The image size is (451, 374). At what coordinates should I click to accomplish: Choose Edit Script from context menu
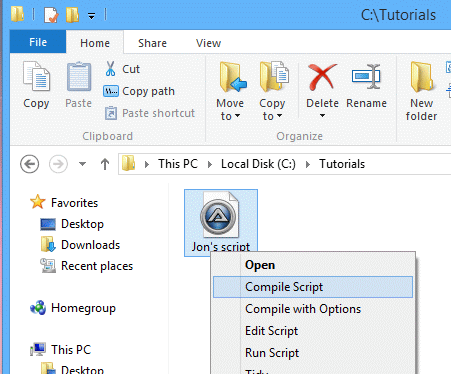click(x=313, y=331)
